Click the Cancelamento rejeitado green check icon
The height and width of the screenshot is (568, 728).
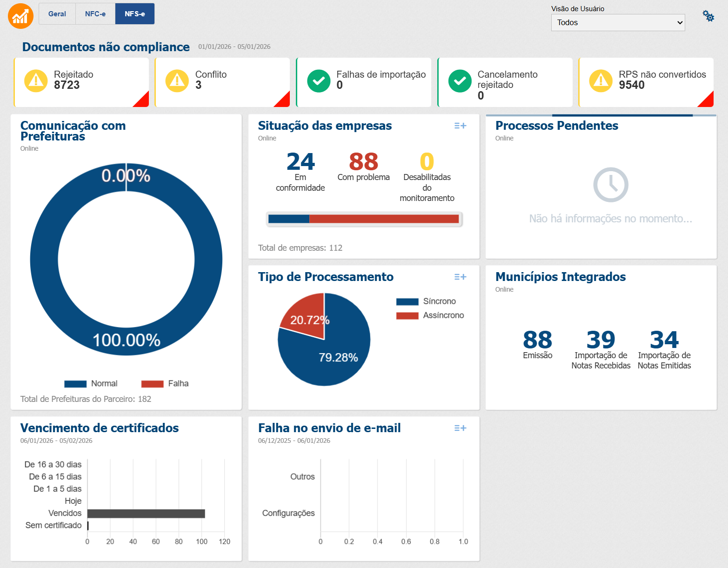click(x=460, y=81)
